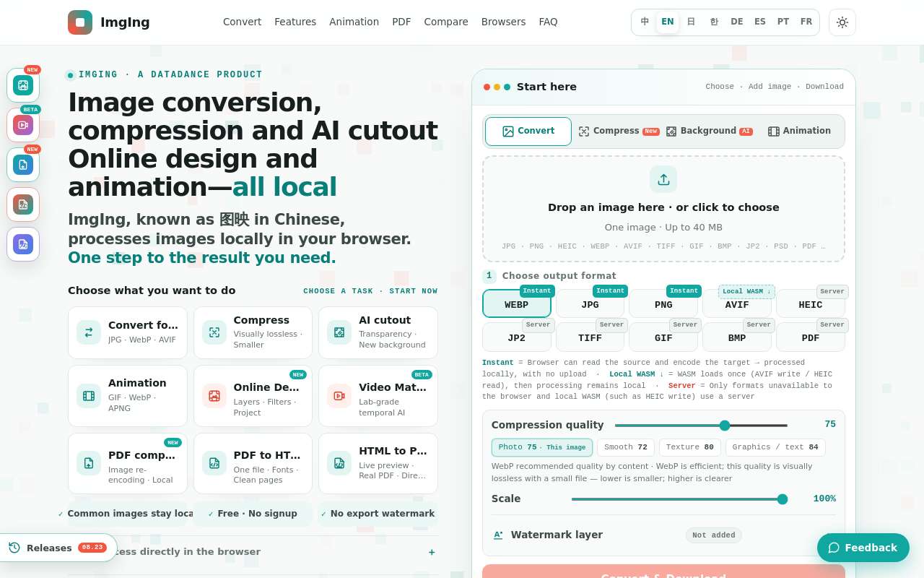Go to Features in the top navigation
924x578 pixels.
pos(295,22)
